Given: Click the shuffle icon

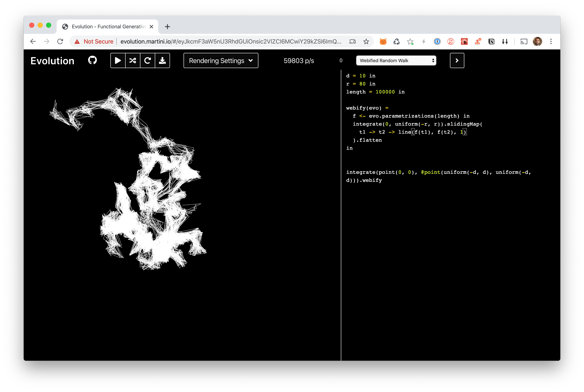Looking at the screenshot, I should [133, 60].
